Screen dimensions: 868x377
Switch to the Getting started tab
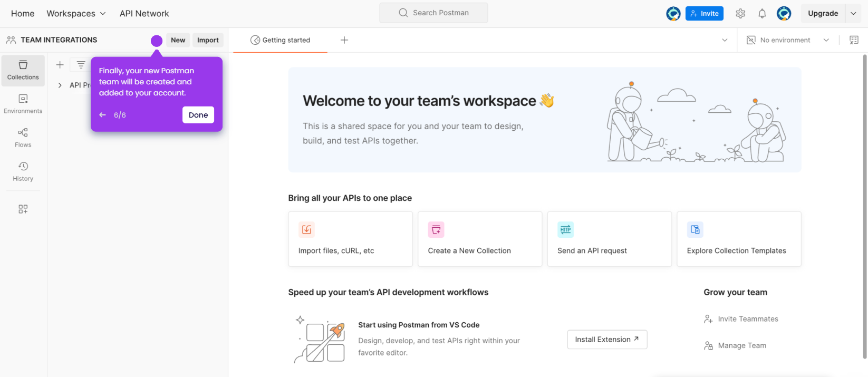[280, 40]
